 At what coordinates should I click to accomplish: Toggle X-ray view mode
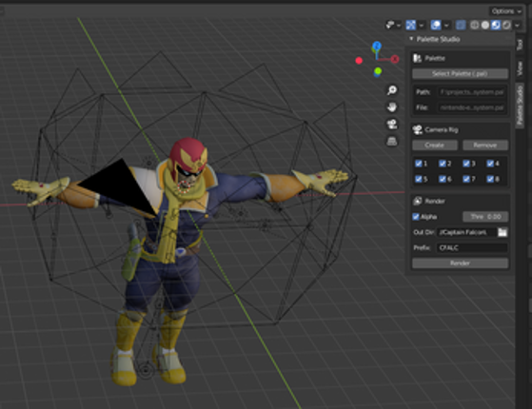[x=461, y=25]
